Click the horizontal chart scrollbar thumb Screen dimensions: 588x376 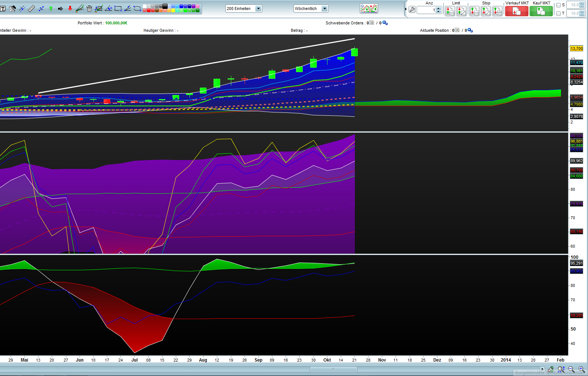[x=333, y=369]
